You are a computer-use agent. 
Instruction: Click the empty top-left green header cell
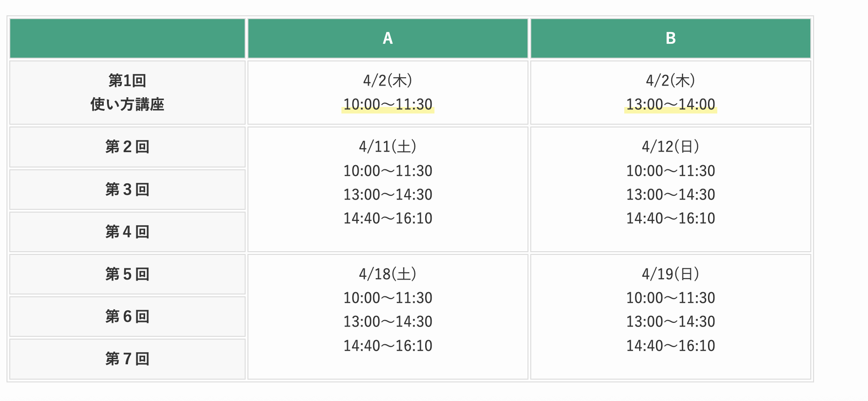pos(127,38)
